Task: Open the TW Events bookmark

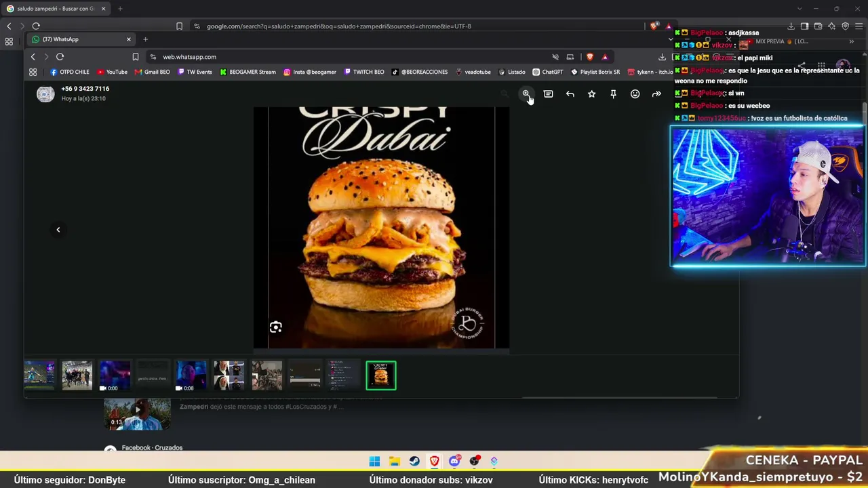Action: (195, 72)
